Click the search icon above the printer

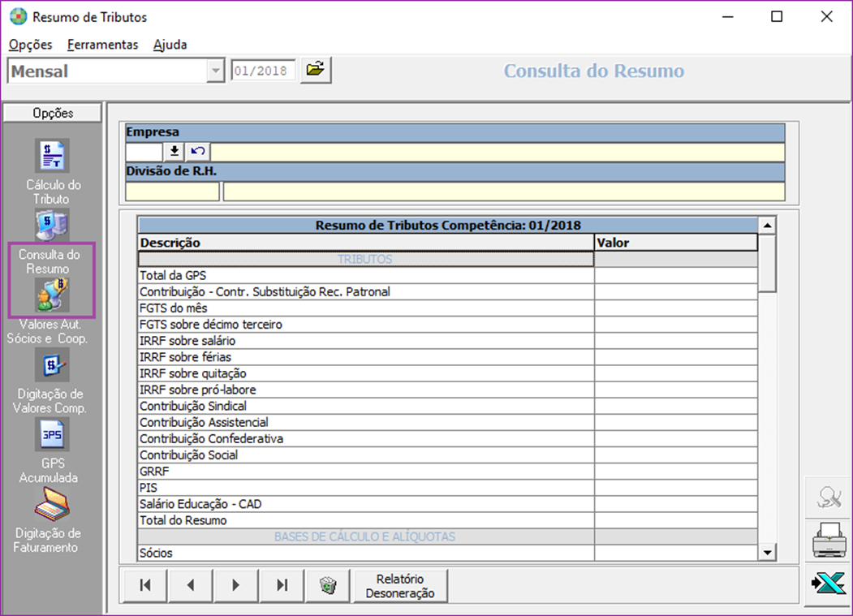[x=829, y=497]
